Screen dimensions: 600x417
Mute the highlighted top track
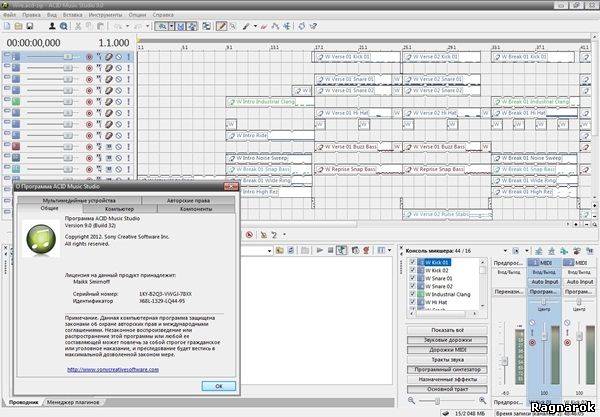click(119, 57)
